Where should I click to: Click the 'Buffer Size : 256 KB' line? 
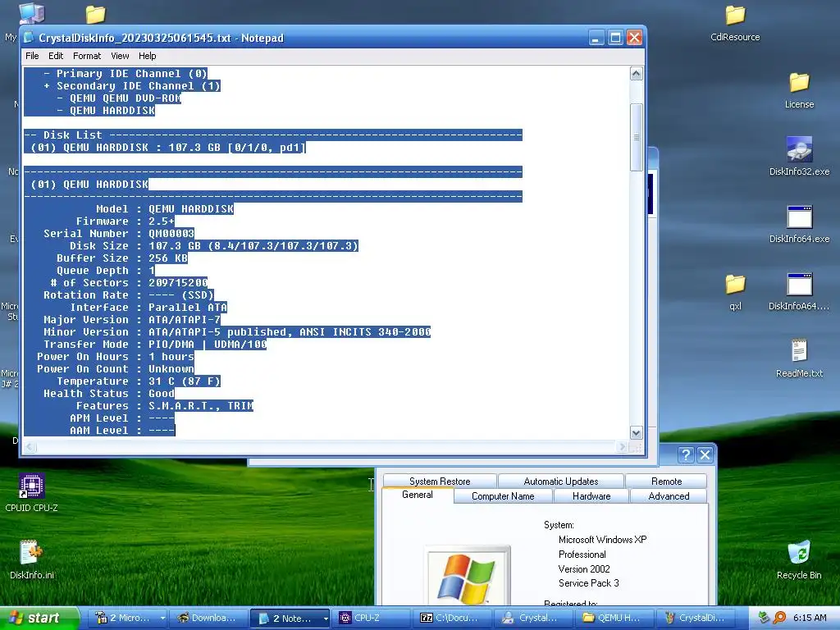click(122, 258)
